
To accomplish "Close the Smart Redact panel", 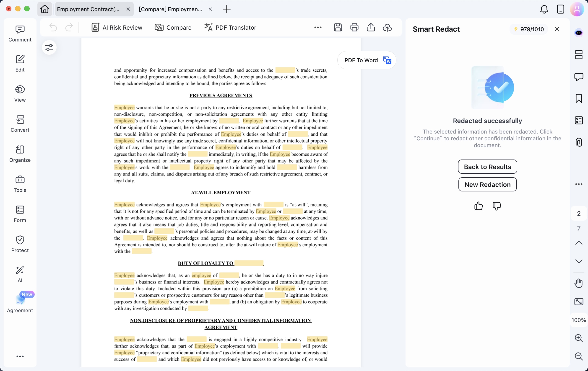I will pos(557,29).
